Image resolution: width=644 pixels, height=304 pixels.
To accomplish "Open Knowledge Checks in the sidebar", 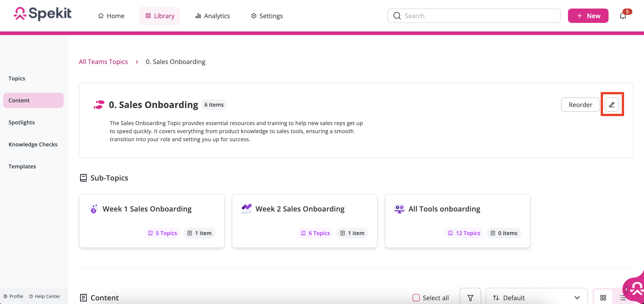I will 33,145.
